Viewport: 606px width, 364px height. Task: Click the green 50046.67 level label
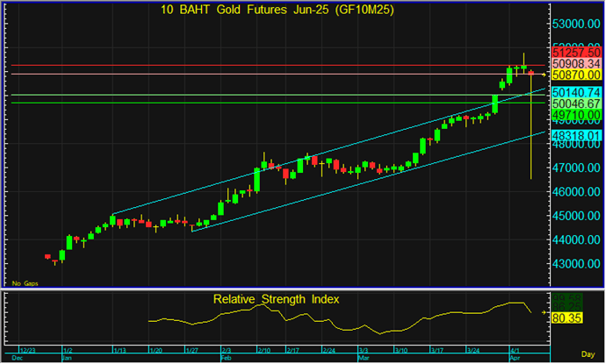point(575,103)
